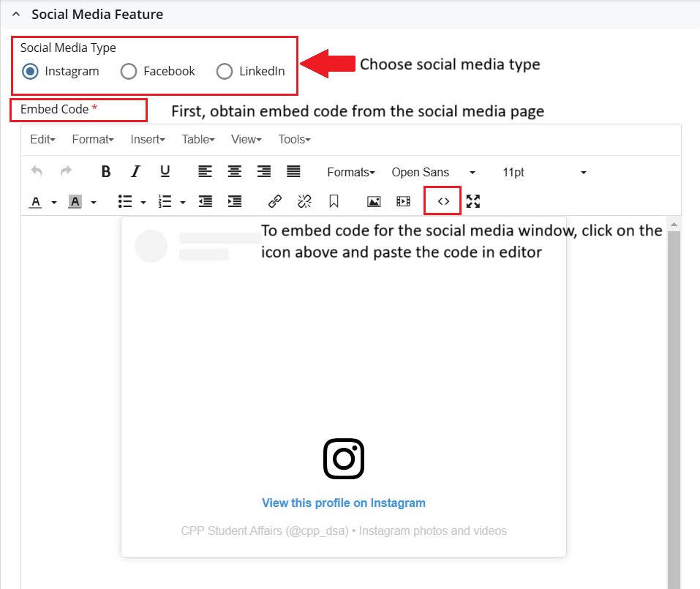
Task: Click the Remove link icon
Action: tap(304, 201)
